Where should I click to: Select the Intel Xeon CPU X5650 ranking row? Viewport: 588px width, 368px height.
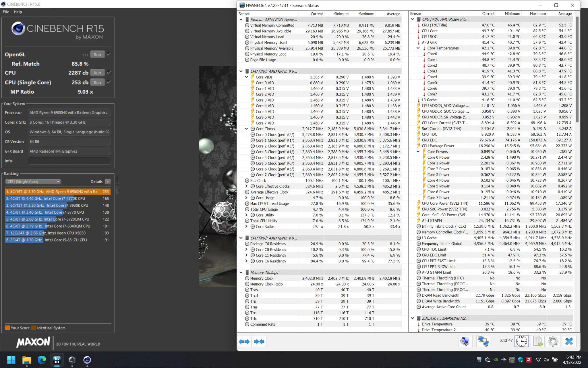[x=58, y=233]
